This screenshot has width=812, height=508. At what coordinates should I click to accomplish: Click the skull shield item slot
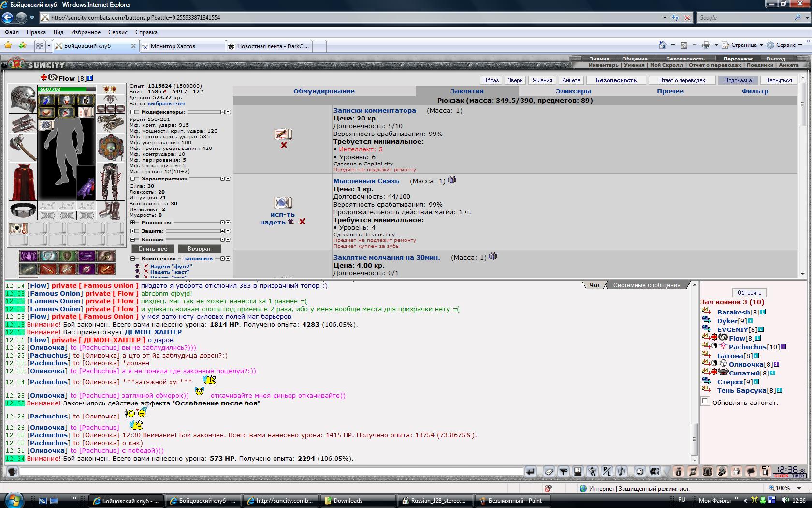[x=111, y=148]
